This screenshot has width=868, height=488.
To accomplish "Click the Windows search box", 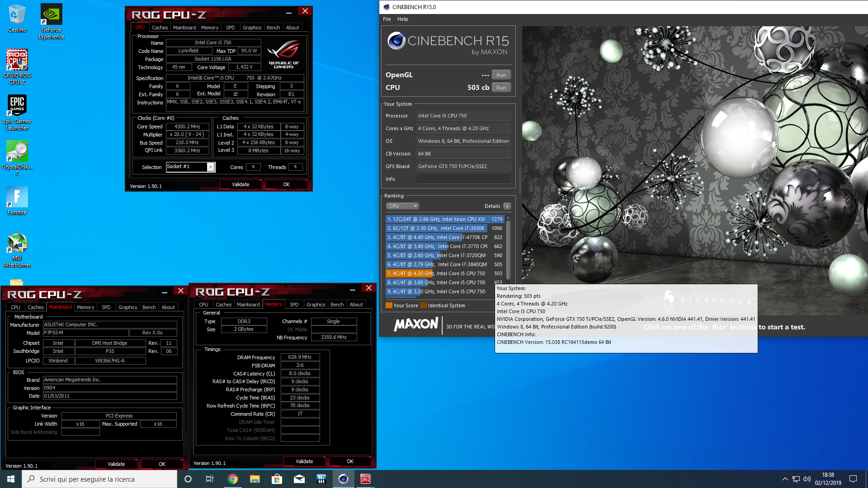I will (99, 479).
